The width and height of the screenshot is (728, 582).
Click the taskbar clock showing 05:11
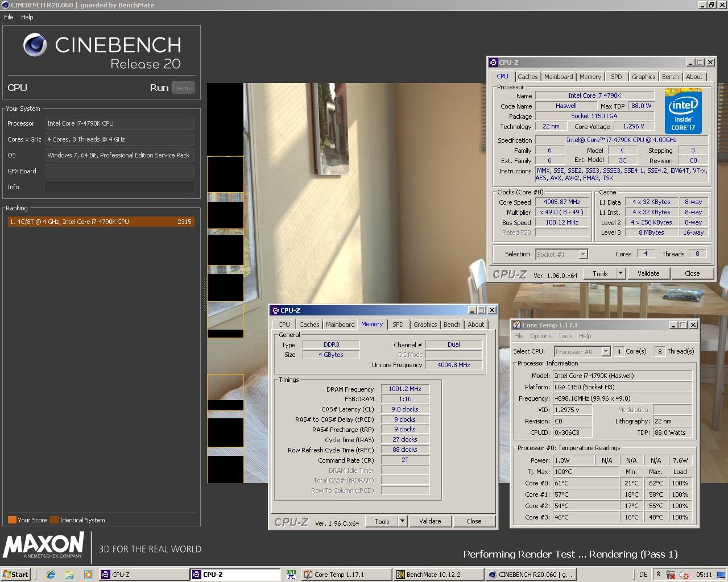[704, 575]
